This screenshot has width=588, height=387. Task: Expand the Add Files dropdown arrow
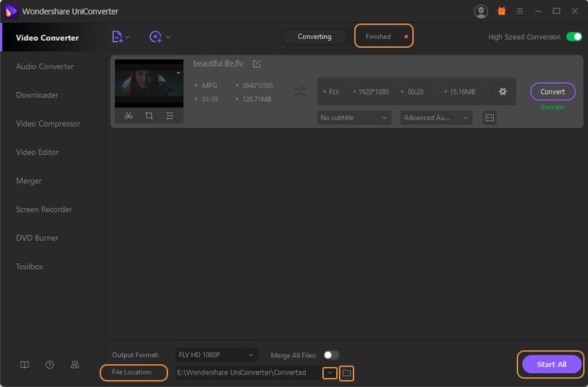(x=127, y=37)
